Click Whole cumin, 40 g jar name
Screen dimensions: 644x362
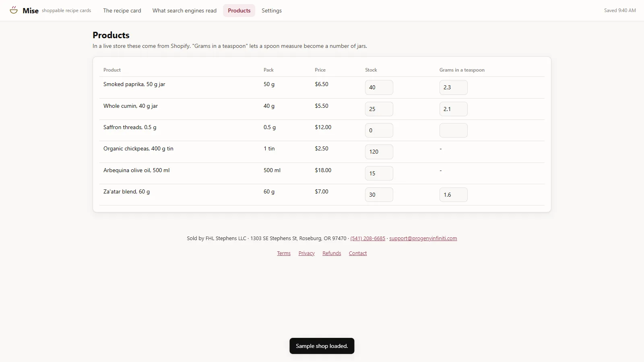click(130, 106)
